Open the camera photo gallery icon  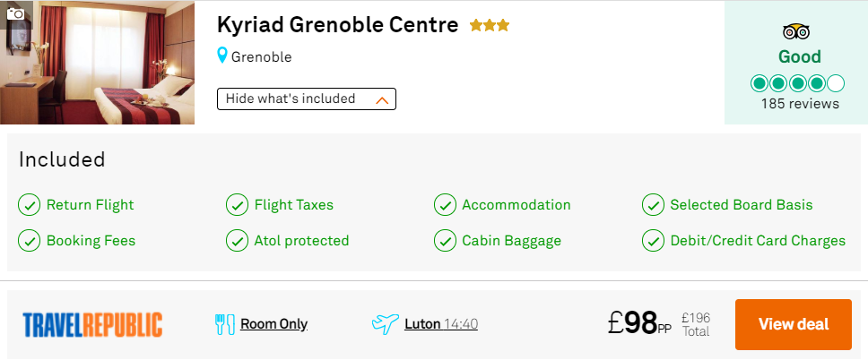(15, 13)
